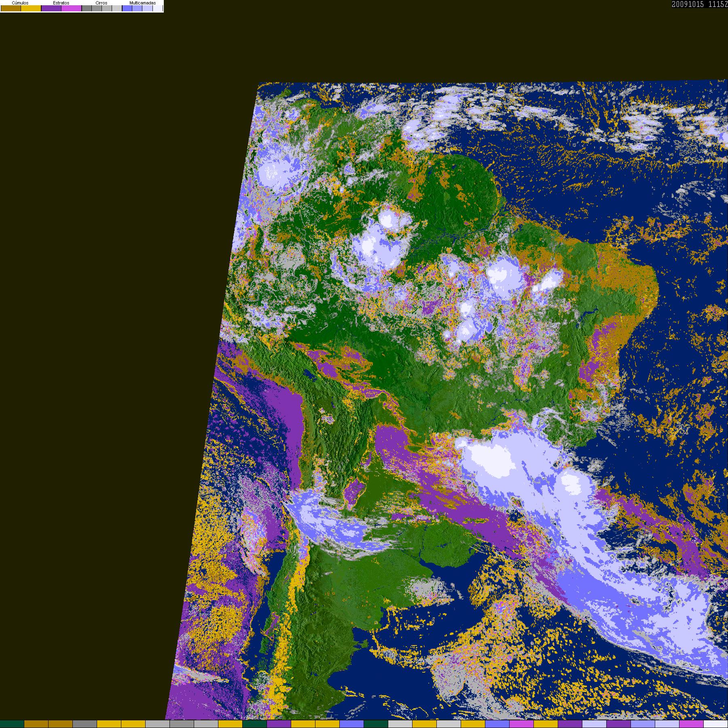Click the dark brown Cúmulos legend swatch

[x=11, y=8]
